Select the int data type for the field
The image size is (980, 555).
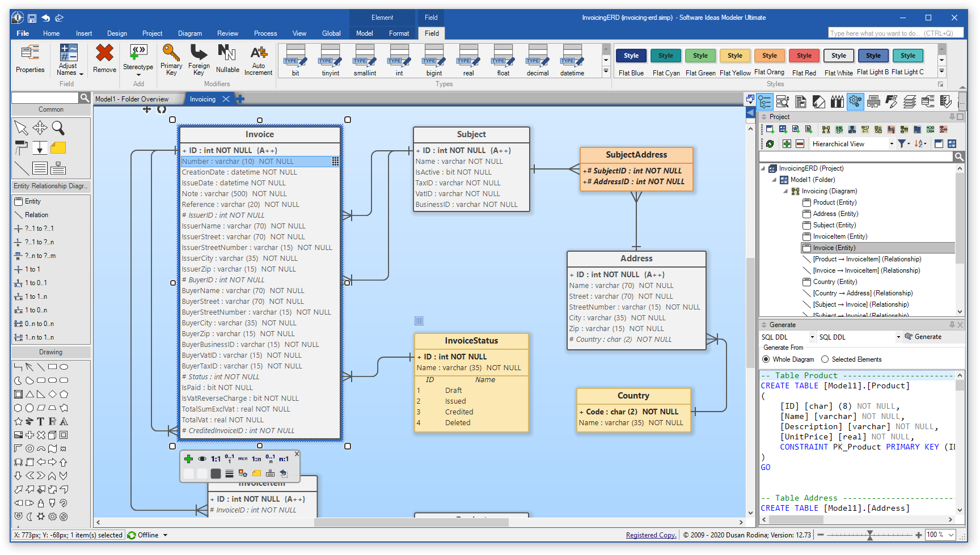[x=399, y=60]
